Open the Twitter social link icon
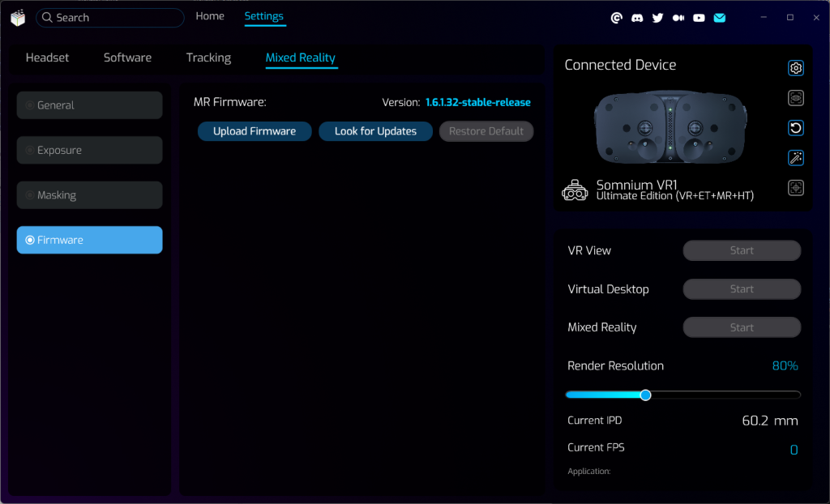 click(x=657, y=18)
